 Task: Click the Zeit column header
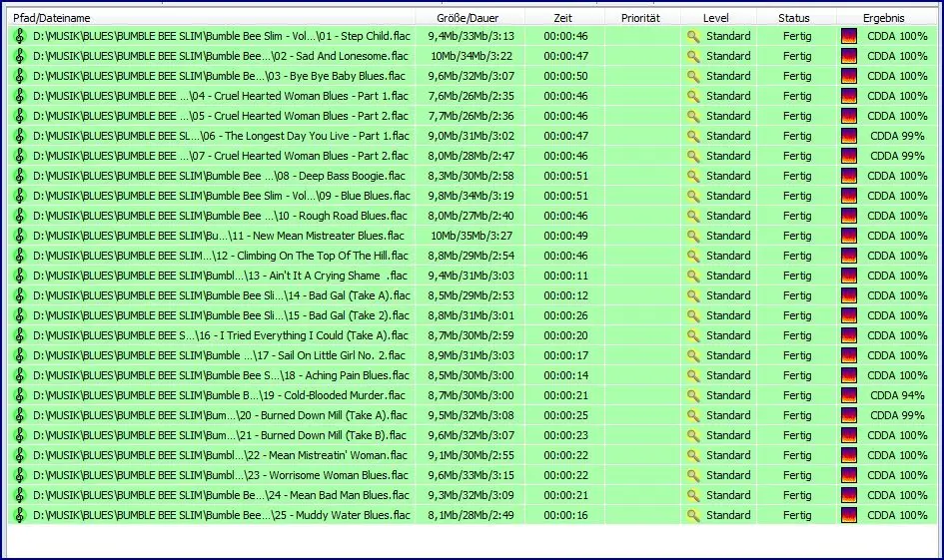click(564, 18)
